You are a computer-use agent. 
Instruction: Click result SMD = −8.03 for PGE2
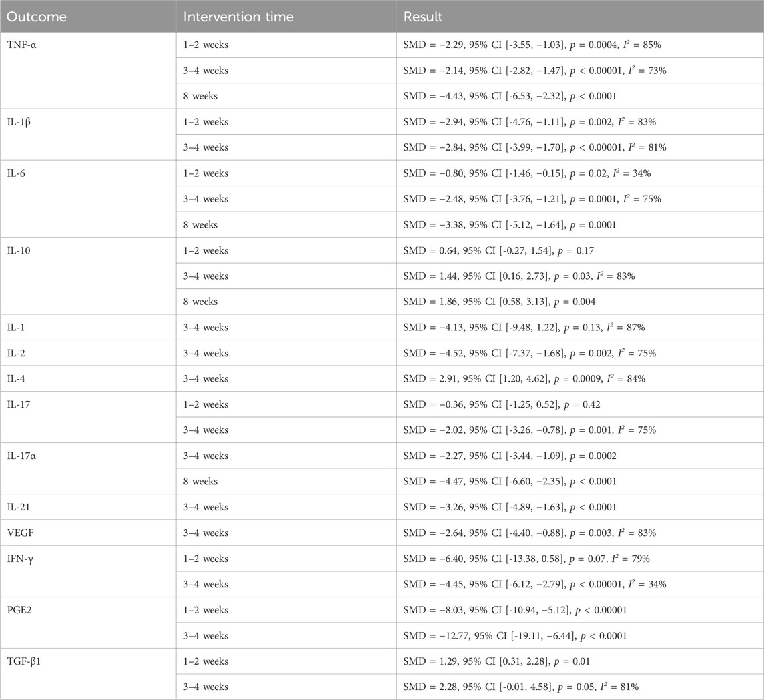tap(580, 610)
